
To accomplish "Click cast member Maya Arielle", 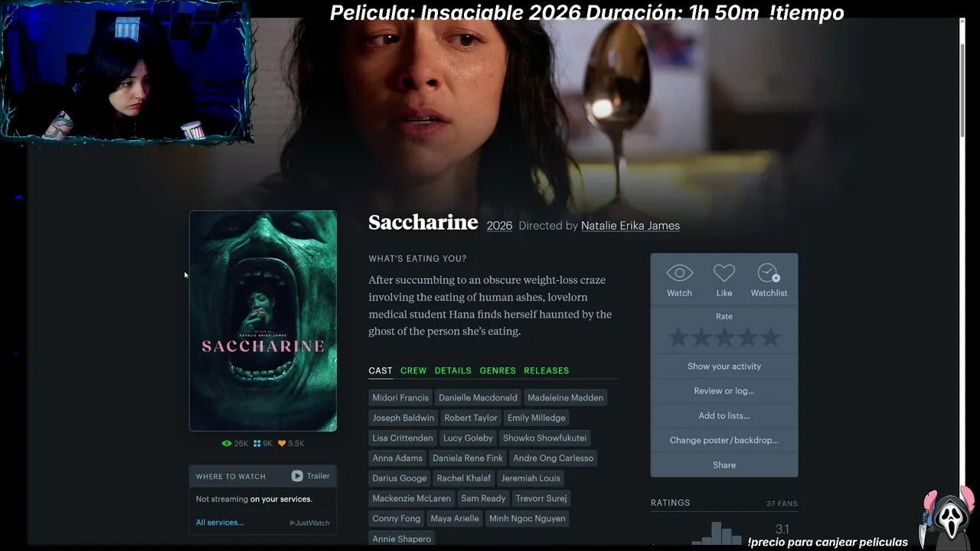I will tap(455, 519).
